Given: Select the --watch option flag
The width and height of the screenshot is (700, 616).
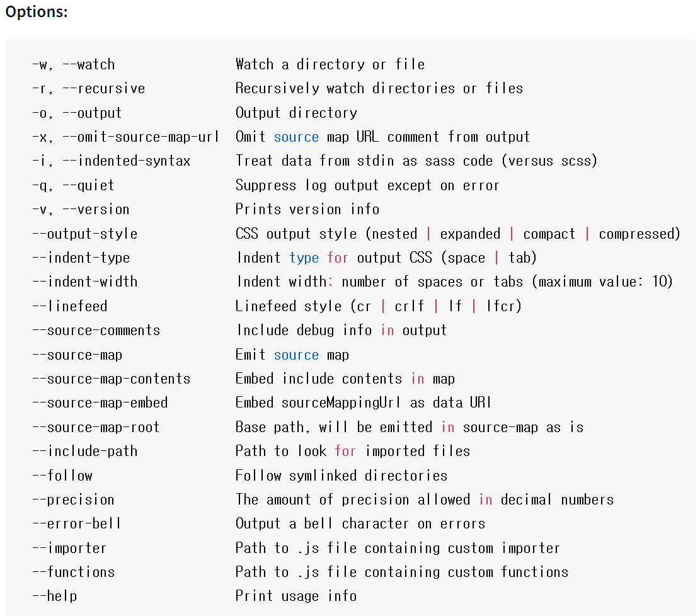Looking at the screenshot, I should (x=88, y=64).
